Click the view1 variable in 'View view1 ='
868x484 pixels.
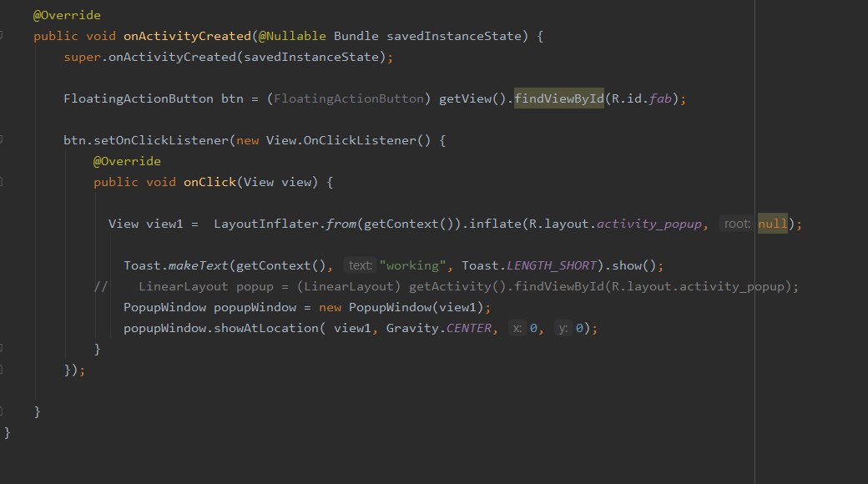pos(164,224)
